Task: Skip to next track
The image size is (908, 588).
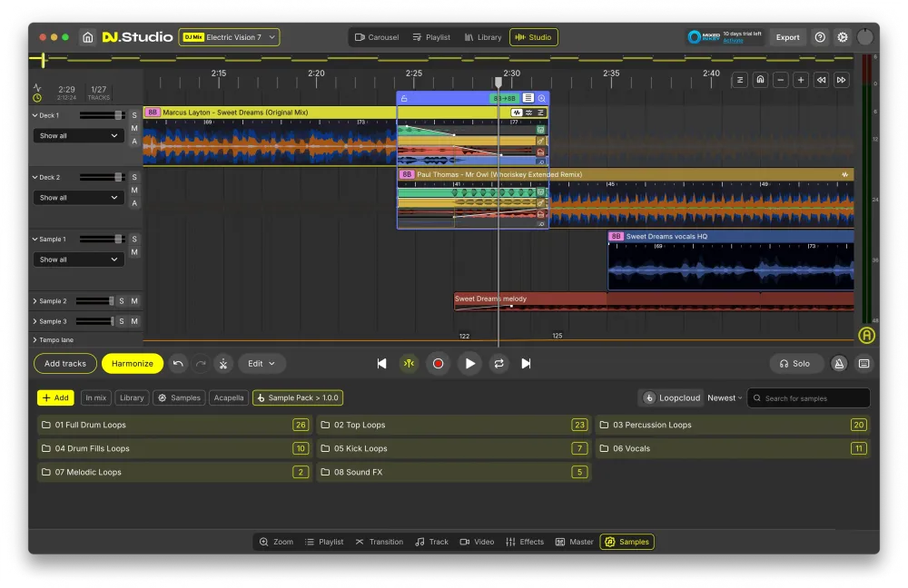Action: [526, 364]
